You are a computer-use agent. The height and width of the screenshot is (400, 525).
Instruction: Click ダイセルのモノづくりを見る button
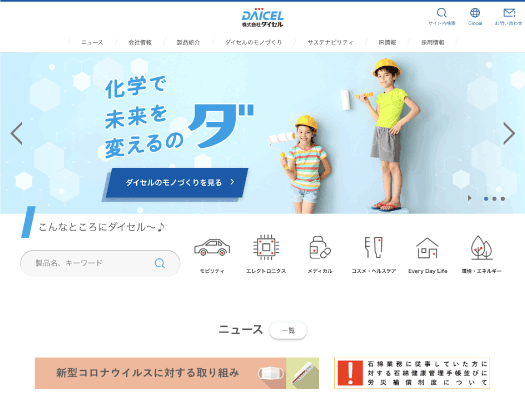click(x=177, y=183)
